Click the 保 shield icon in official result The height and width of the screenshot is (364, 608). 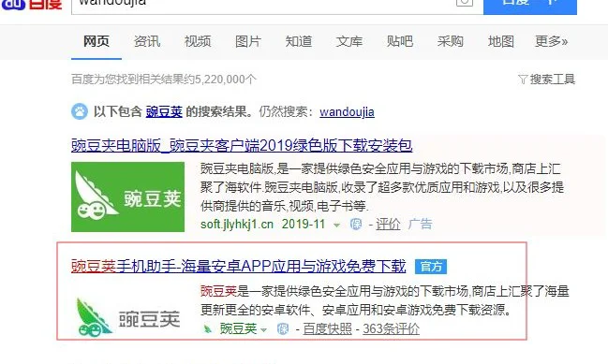coord(283,329)
